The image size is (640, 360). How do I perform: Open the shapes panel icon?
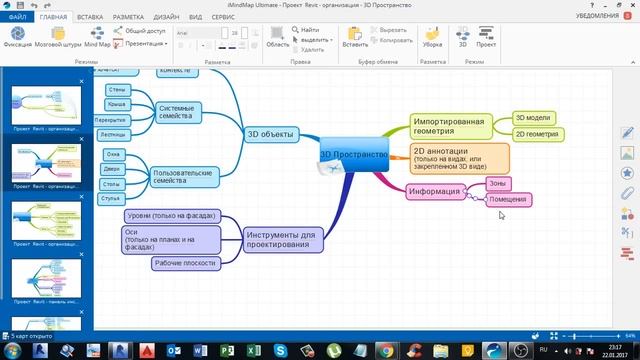[627, 213]
